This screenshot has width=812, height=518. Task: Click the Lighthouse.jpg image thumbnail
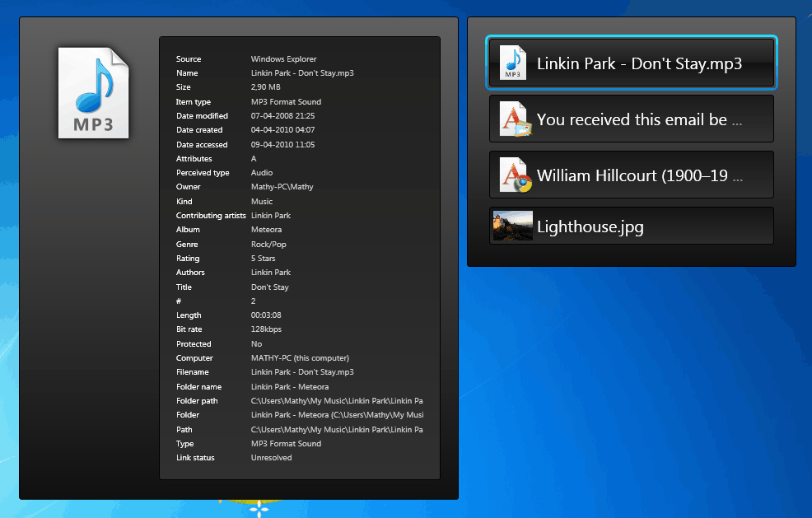[511, 226]
